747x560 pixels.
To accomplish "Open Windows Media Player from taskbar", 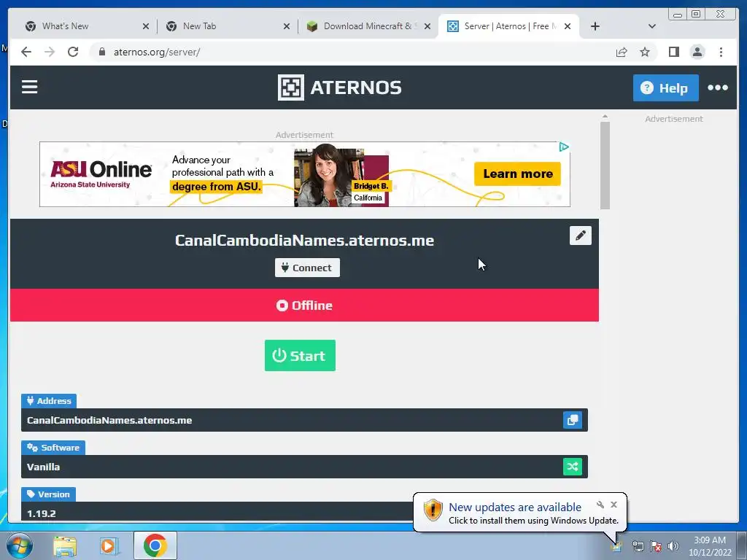I will point(109,545).
